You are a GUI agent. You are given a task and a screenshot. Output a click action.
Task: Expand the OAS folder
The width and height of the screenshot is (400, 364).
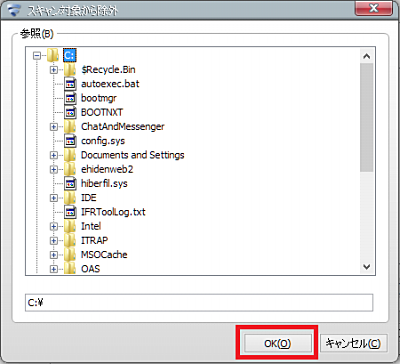[54, 269]
